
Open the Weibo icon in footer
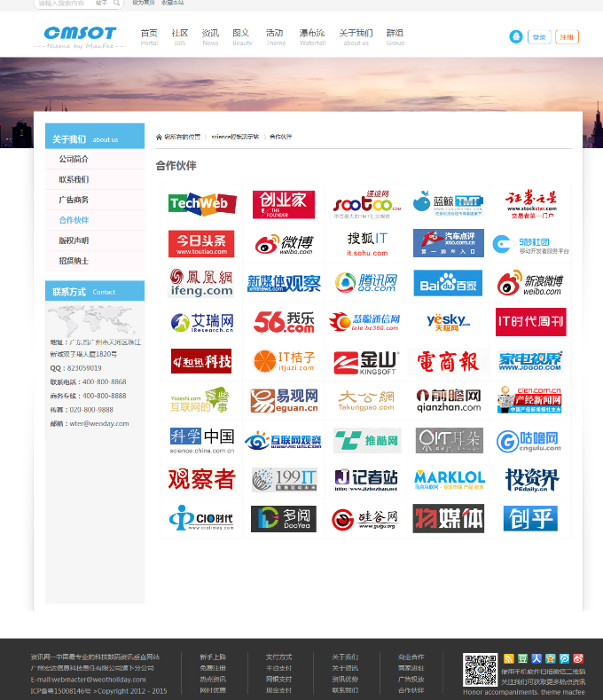[x=578, y=658]
